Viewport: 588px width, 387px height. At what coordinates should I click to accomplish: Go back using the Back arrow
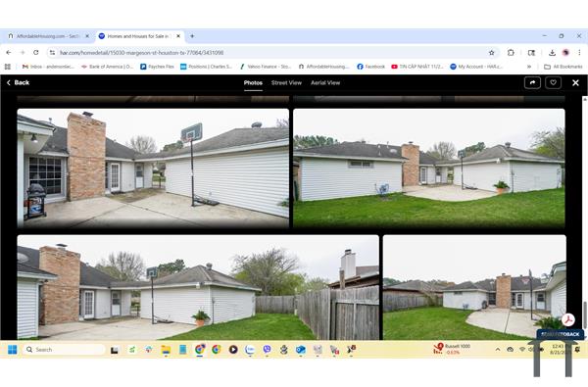tap(18, 82)
